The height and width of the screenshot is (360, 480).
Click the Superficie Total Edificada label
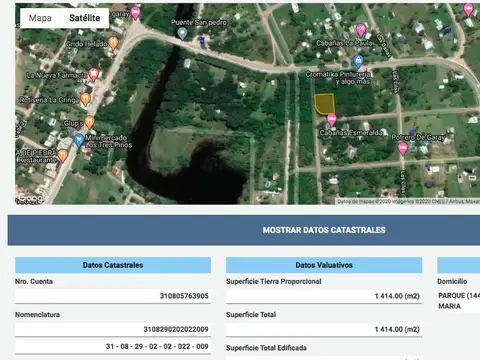click(x=266, y=348)
